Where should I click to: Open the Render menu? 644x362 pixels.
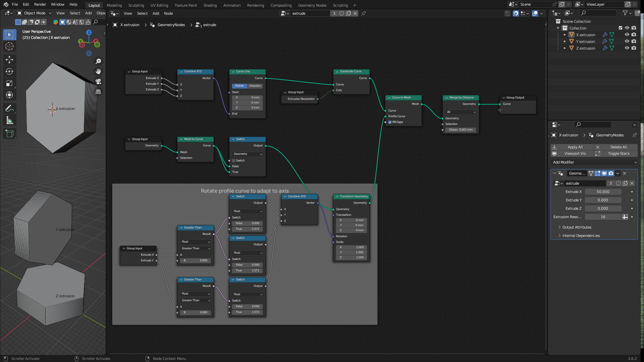coord(40,4)
